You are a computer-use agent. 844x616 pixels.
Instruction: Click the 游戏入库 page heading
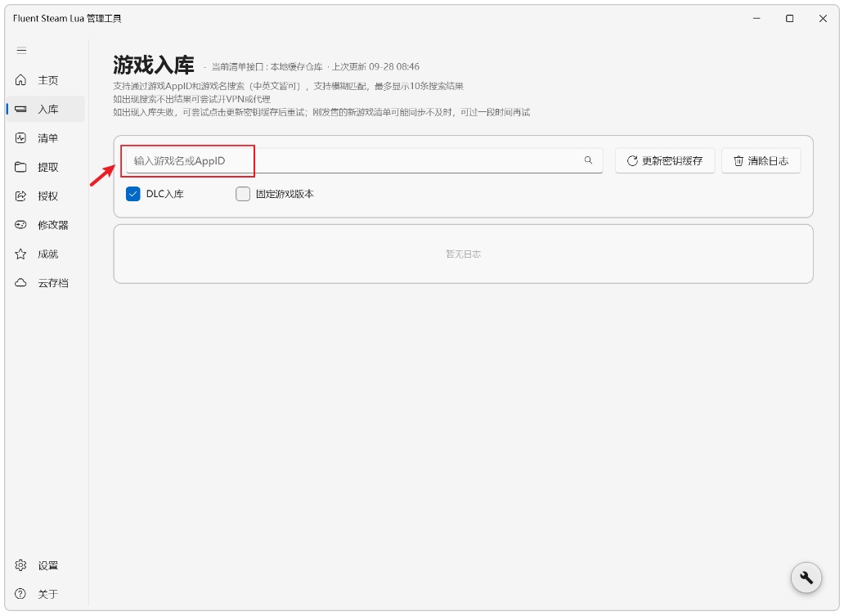pos(154,65)
